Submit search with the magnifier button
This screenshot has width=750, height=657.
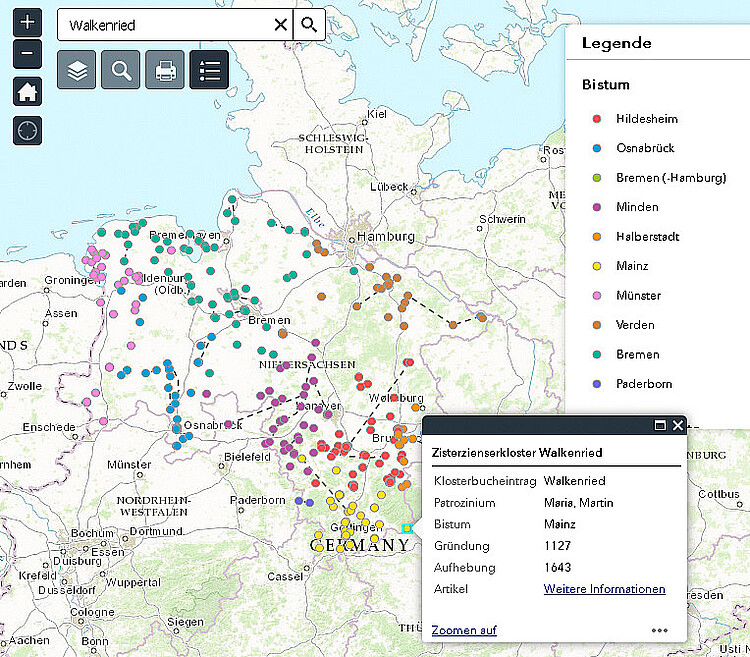(309, 25)
